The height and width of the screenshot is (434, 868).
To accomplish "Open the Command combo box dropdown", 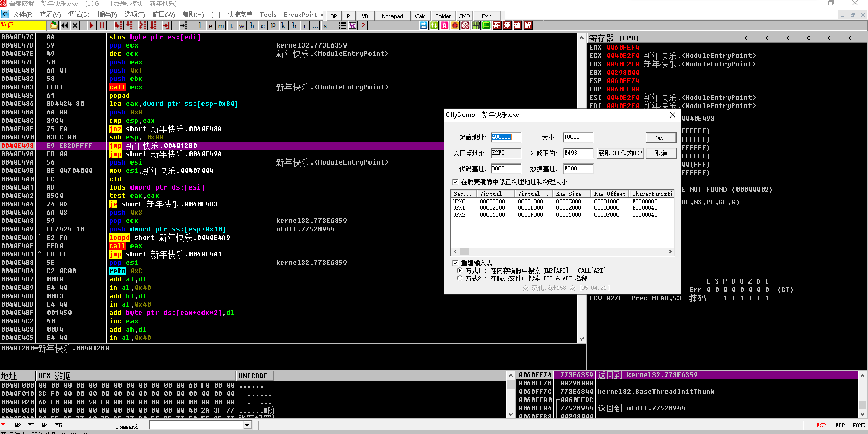I will [x=247, y=426].
